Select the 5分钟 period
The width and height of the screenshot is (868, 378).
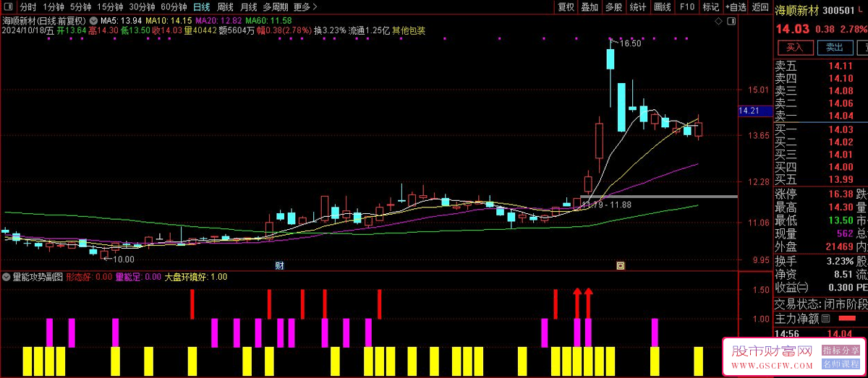[81, 7]
